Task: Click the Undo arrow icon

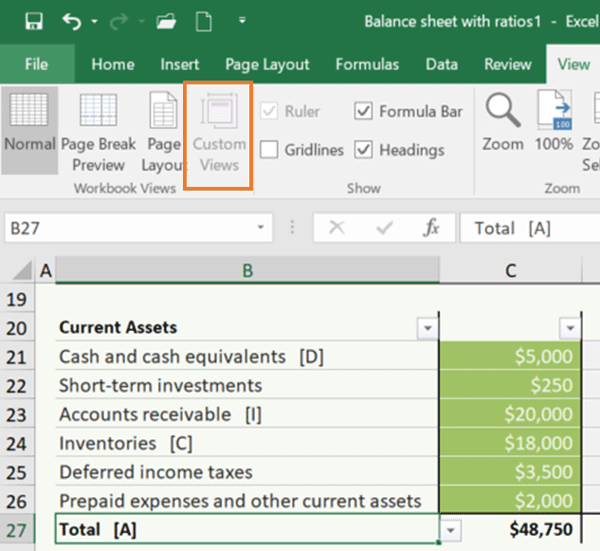Action: click(72, 21)
